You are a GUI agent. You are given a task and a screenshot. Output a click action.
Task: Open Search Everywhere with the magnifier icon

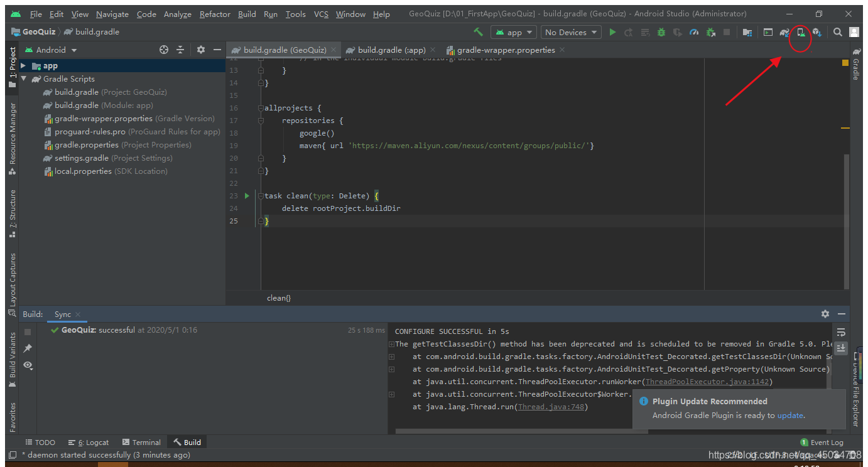pos(837,32)
